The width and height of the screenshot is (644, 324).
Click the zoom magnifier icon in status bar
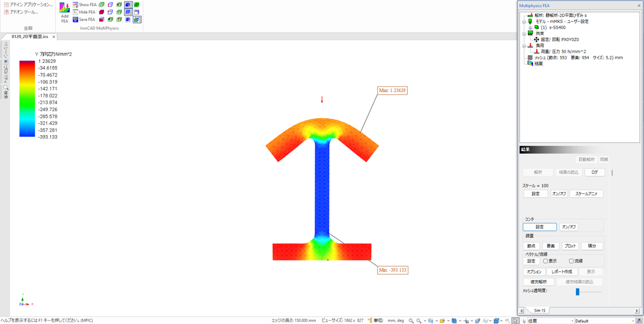tap(411, 321)
